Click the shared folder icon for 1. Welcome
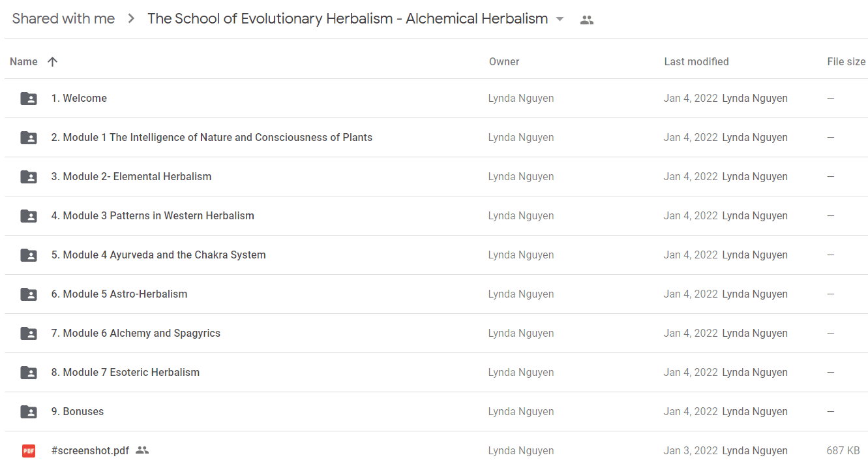 [29, 99]
